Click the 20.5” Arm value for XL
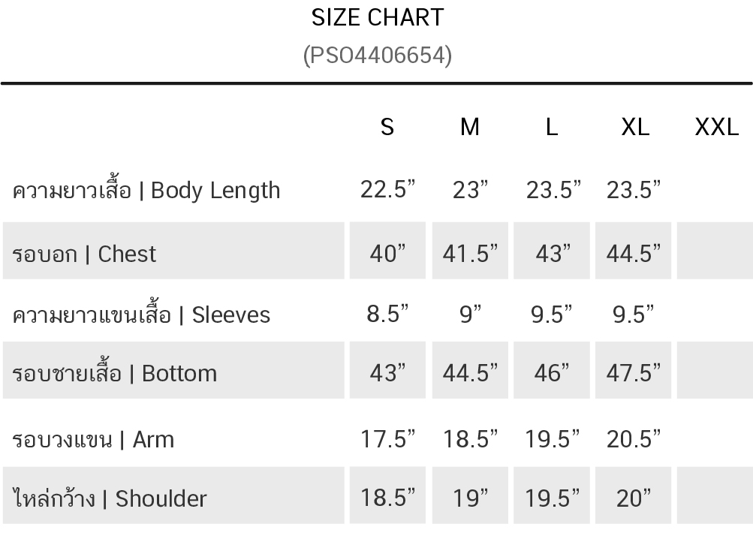 [x=634, y=438]
